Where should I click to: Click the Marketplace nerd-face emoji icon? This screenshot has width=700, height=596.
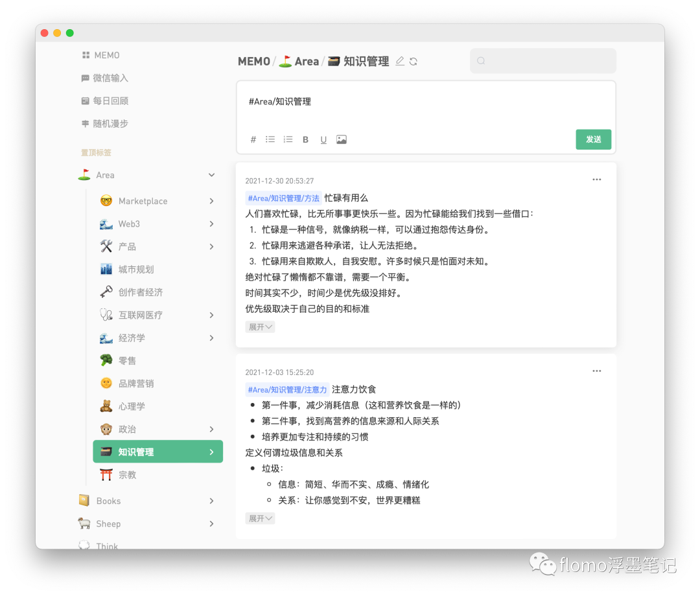pyautogui.click(x=106, y=201)
